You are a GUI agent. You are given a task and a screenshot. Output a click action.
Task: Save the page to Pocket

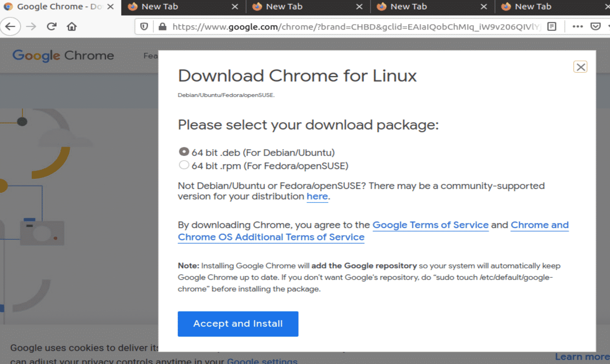(x=596, y=27)
